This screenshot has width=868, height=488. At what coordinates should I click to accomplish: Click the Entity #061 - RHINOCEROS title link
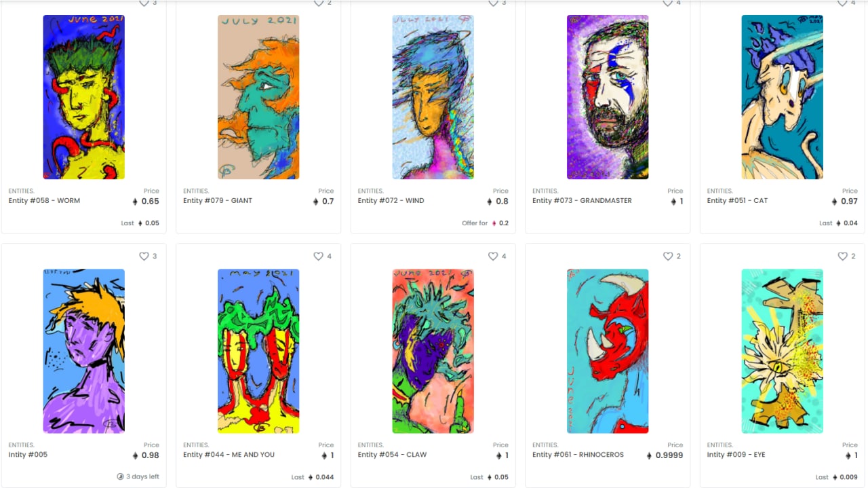(x=578, y=455)
